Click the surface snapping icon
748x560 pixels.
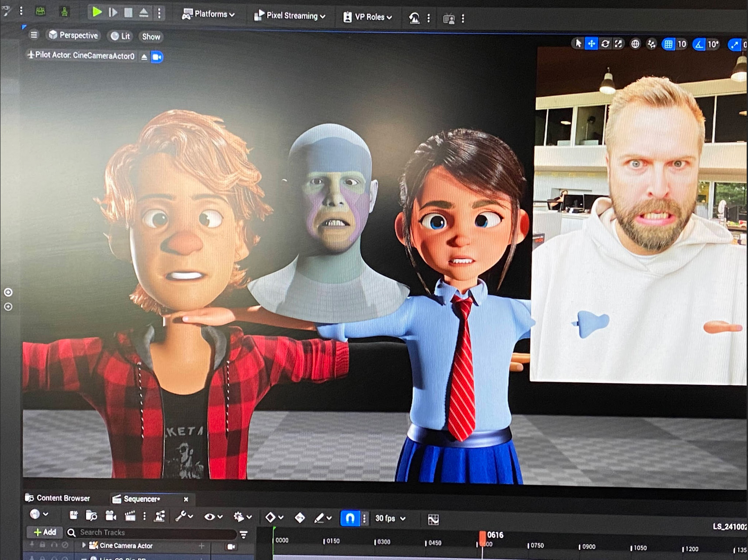[651, 44]
